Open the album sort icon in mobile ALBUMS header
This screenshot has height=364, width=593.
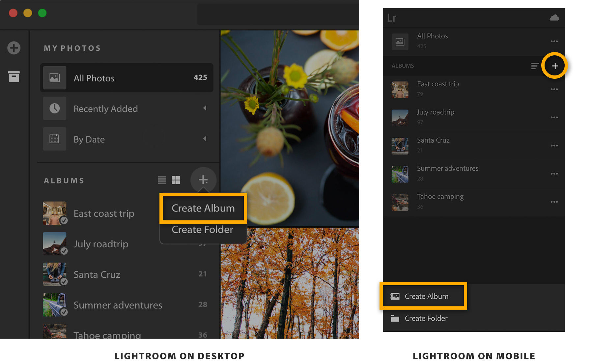(534, 66)
